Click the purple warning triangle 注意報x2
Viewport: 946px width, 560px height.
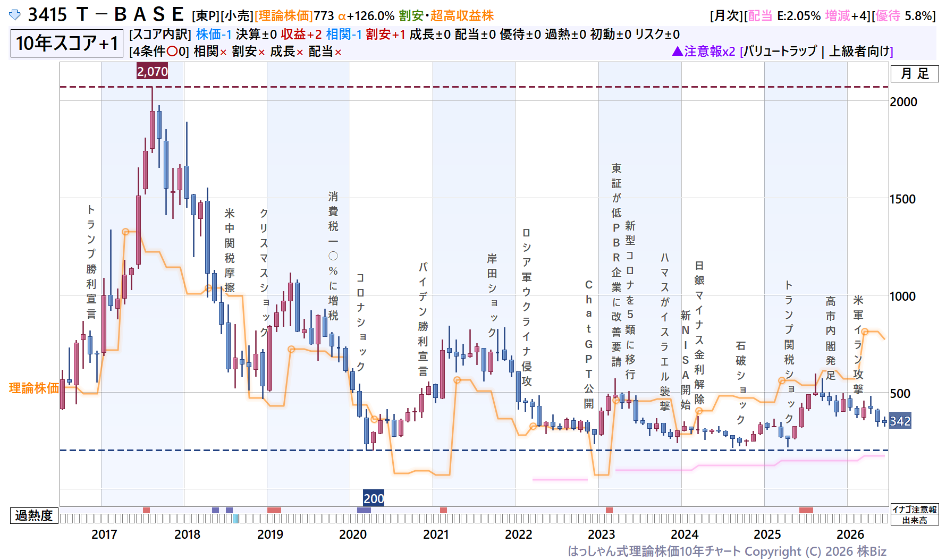point(677,51)
